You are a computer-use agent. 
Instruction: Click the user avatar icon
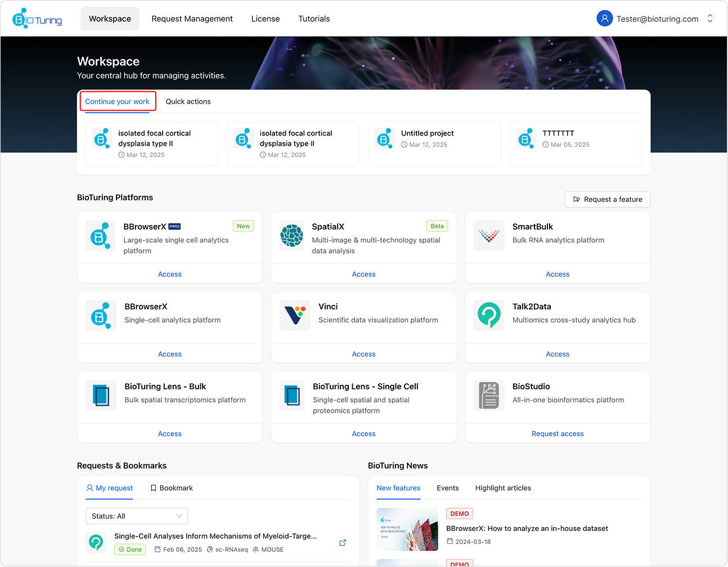(604, 19)
